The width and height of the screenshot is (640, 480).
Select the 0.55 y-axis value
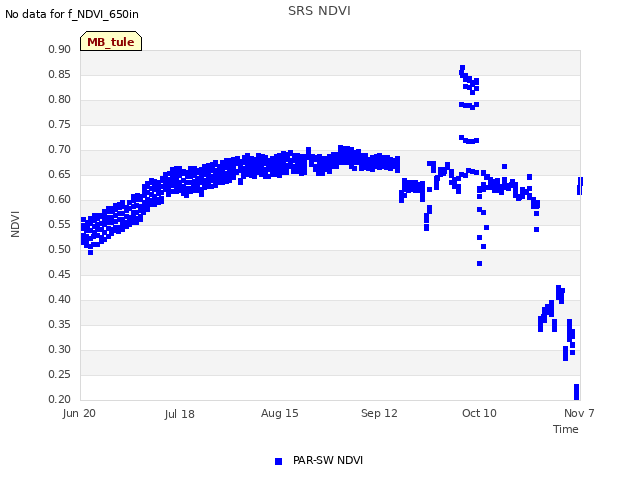click(60, 224)
